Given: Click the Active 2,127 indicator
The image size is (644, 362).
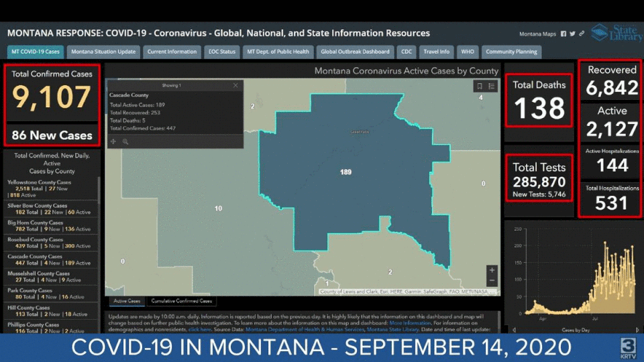Looking at the screenshot, I should click(x=612, y=123).
